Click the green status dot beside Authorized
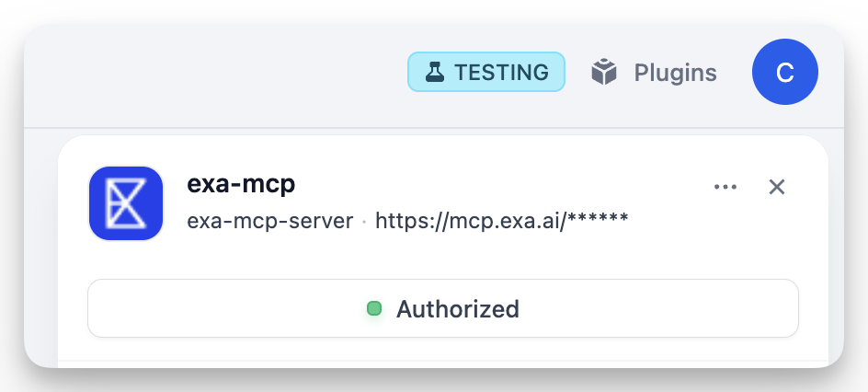 point(374,308)
